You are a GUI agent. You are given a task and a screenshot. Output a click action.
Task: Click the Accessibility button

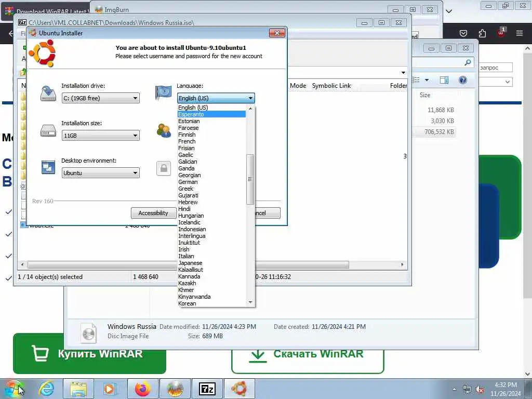(153, 213)
